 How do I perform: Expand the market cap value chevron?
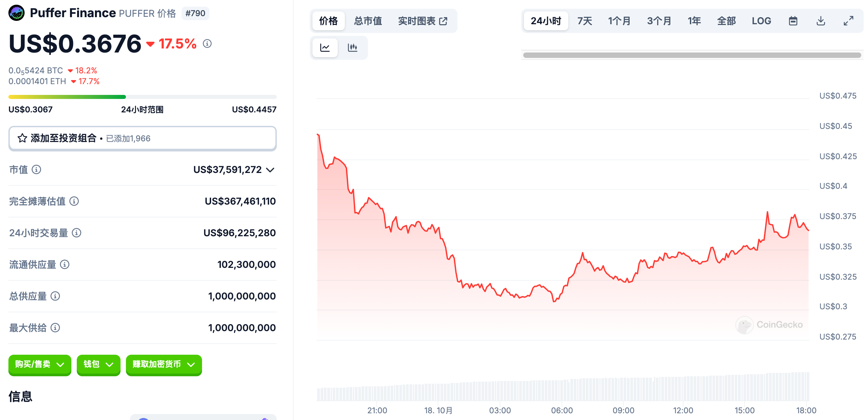pyautogui.click(x=270, y=170)
